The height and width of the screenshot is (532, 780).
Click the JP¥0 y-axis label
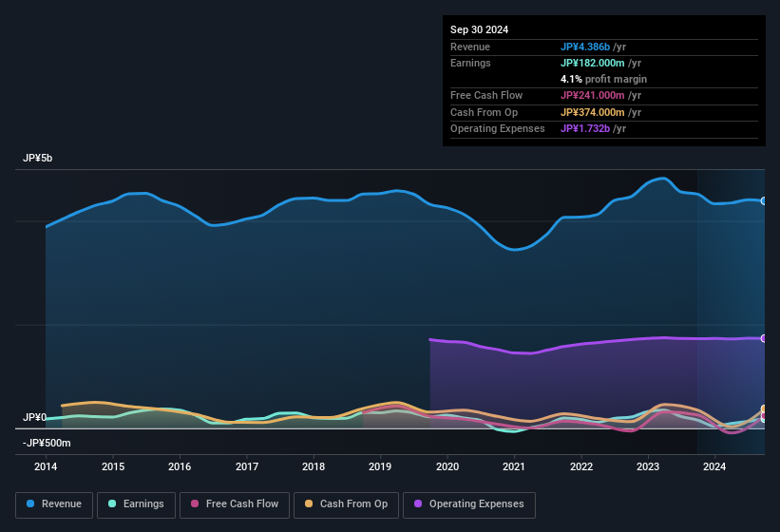pyautogui.click(x=34, y=417)
